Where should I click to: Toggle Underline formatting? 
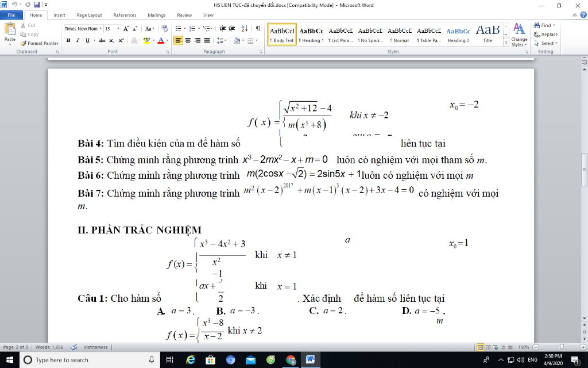[87, 40]
